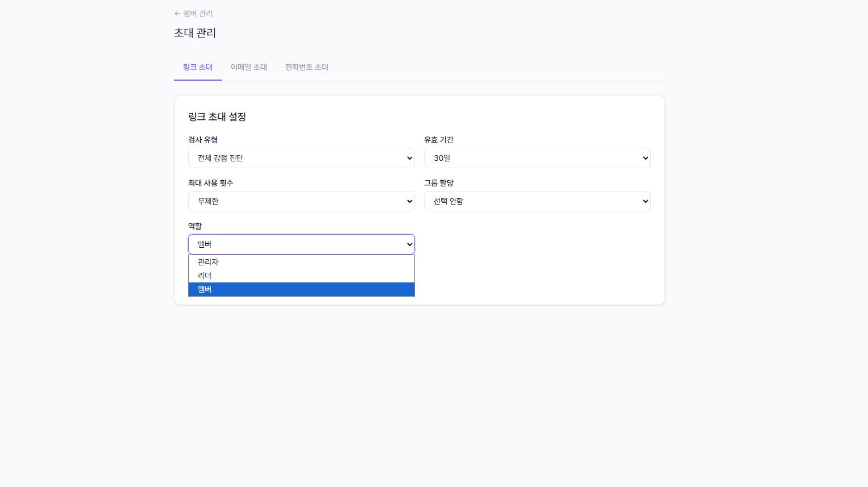Open the 그룹 할당 dropdown showing 선택 안함
The width and height of the screenshot is (868, 487).
pyautogui.click(x=537, y=201)
